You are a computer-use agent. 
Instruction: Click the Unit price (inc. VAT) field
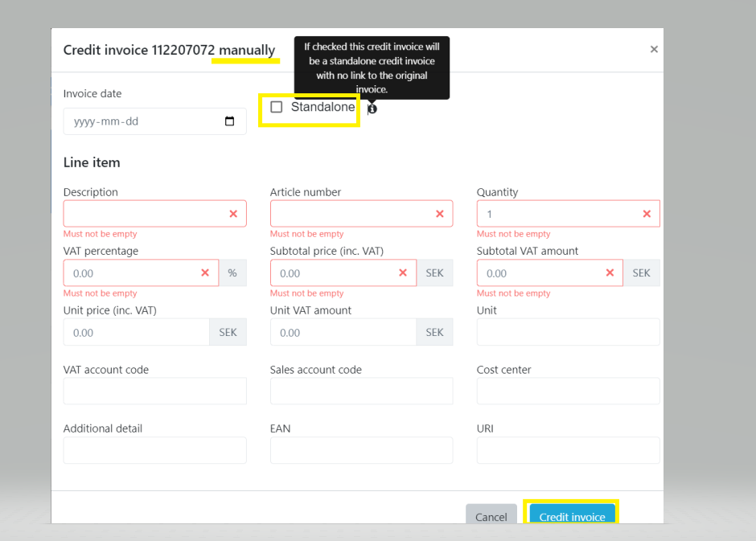(137, 333)
